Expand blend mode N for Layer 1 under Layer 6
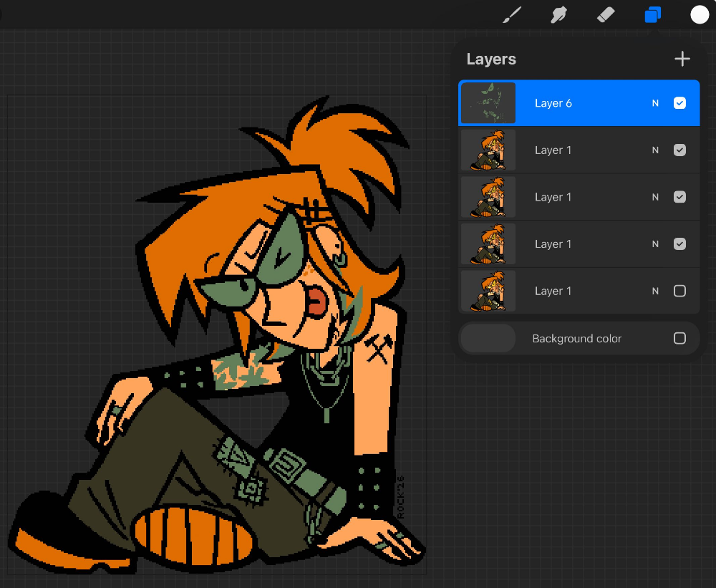The height and width of the screenshot is (588, 716). pos(655,150)
